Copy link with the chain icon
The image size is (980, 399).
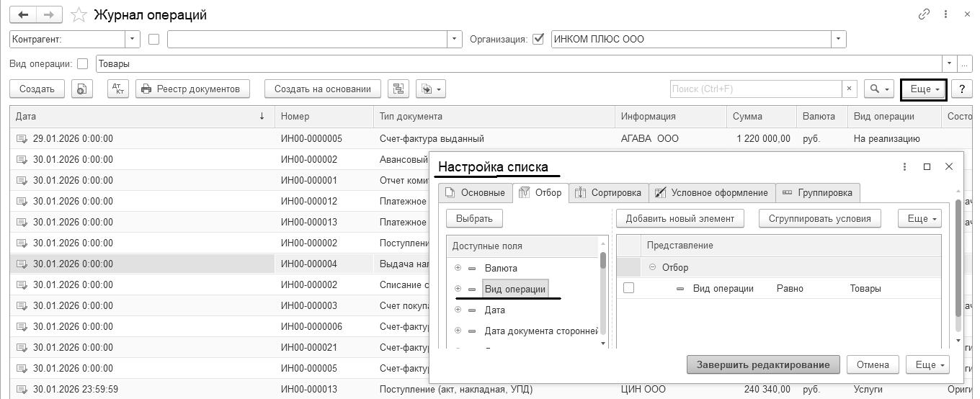point(924,14)
